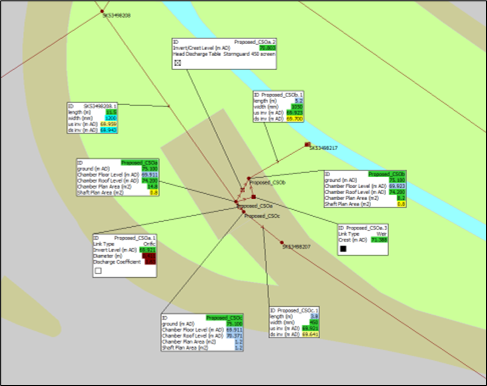
Task: Click the Crest (m AD) green value in Proposed_CSOa.3
Action: [379, 240]
